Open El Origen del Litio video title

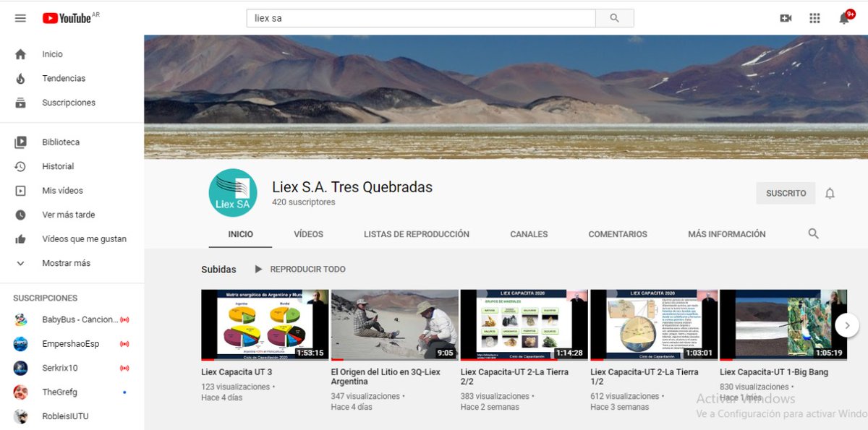click(x=386, y=377)
